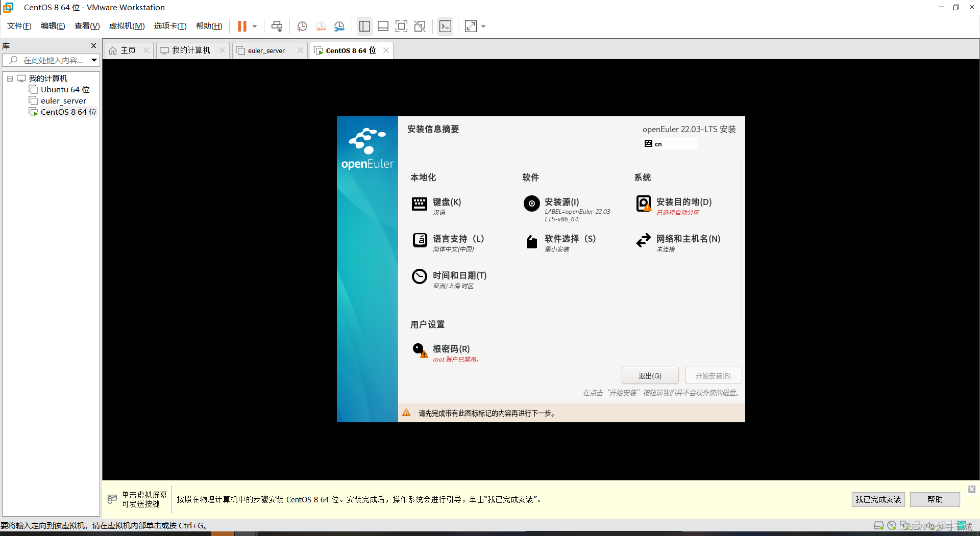Viewport: 980px width, 536px height.
Task: Click the root 账户已禁用 warning text
Action: [456, 360]
